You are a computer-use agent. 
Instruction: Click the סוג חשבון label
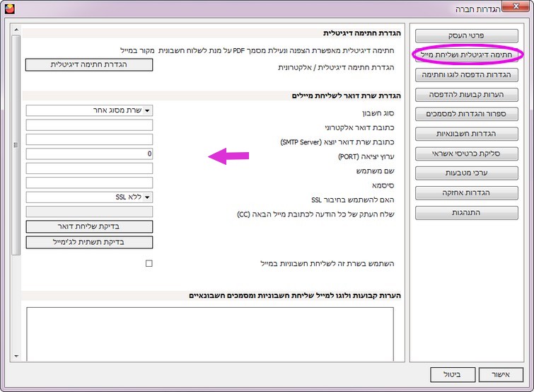(x=378, y=113)
